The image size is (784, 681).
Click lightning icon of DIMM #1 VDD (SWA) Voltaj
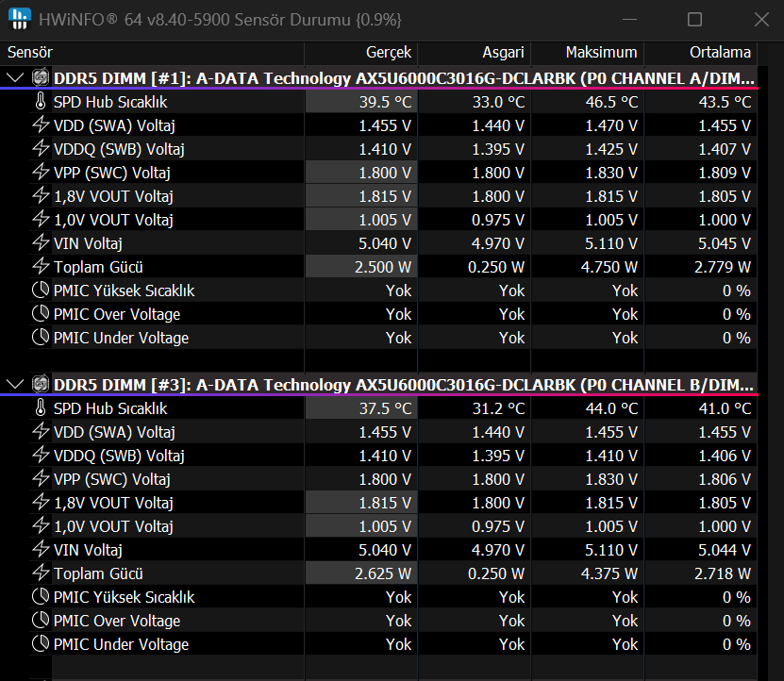41,125
